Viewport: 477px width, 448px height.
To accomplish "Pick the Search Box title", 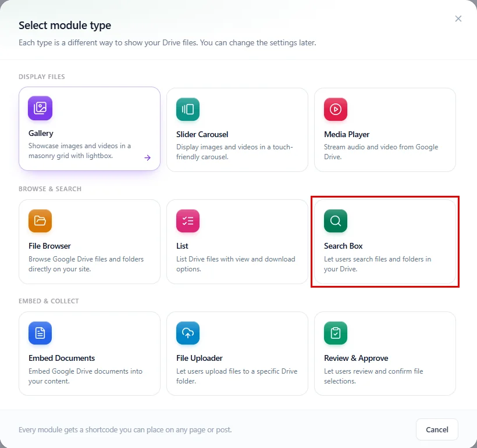I will pyautogui.click(x=343, y=246).
